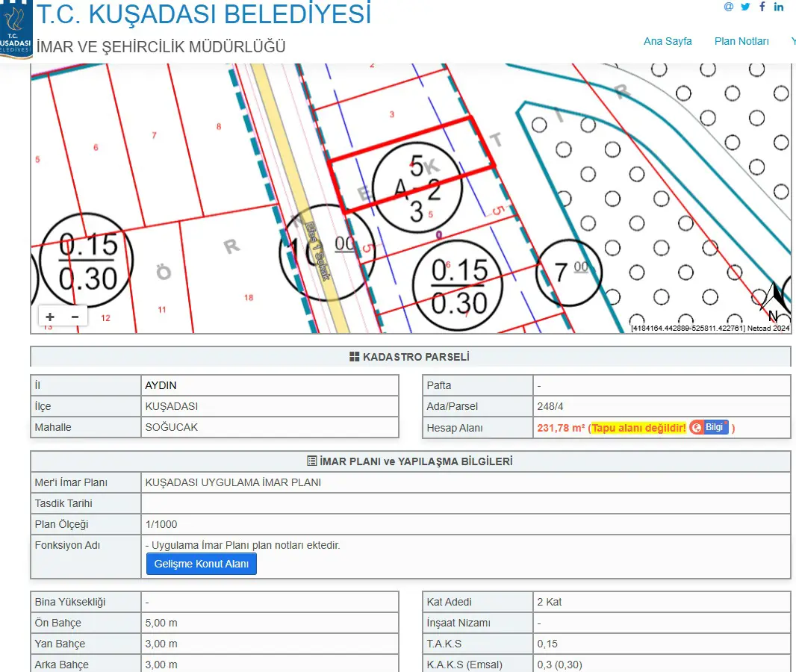This screenshot has width=796, height=672.
Task: Go to Ana Sayfa menu
Action: 668,41
